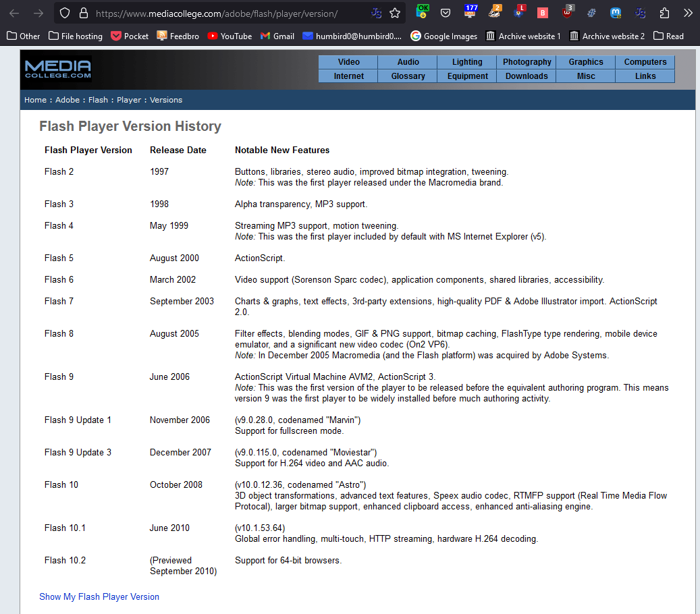Open the Extensions puzzle piece menu
This screenshot has height=614, width=700.
point(664,13)
